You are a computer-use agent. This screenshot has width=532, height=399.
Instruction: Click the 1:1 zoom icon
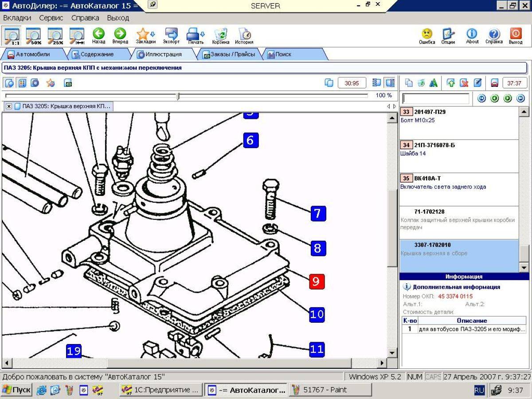coord(12,36)
